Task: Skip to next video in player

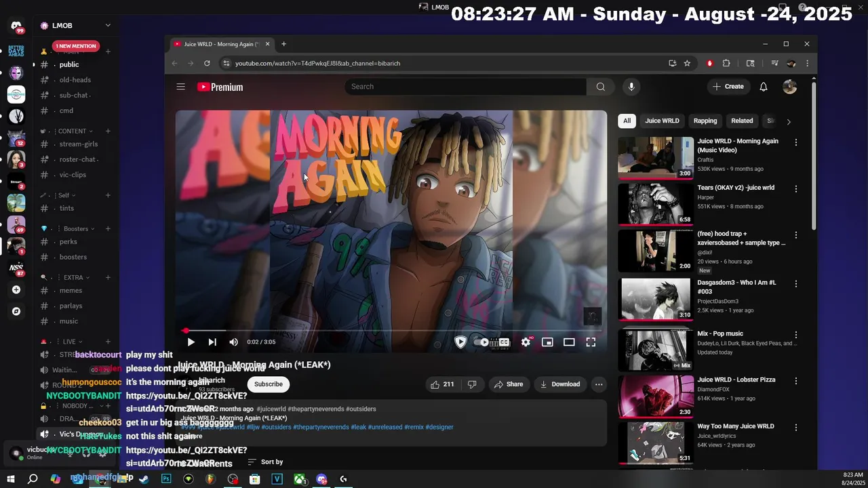Action: [x=212, y=342]
